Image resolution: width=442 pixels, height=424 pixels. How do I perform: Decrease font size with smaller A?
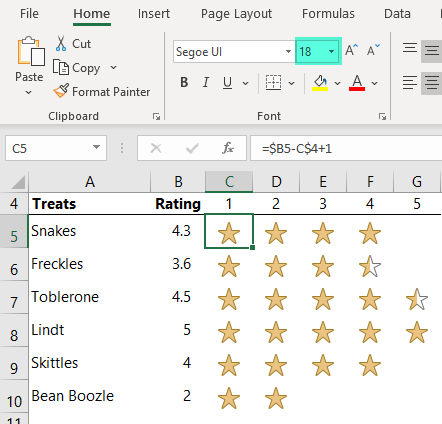(x=373, y=51)
